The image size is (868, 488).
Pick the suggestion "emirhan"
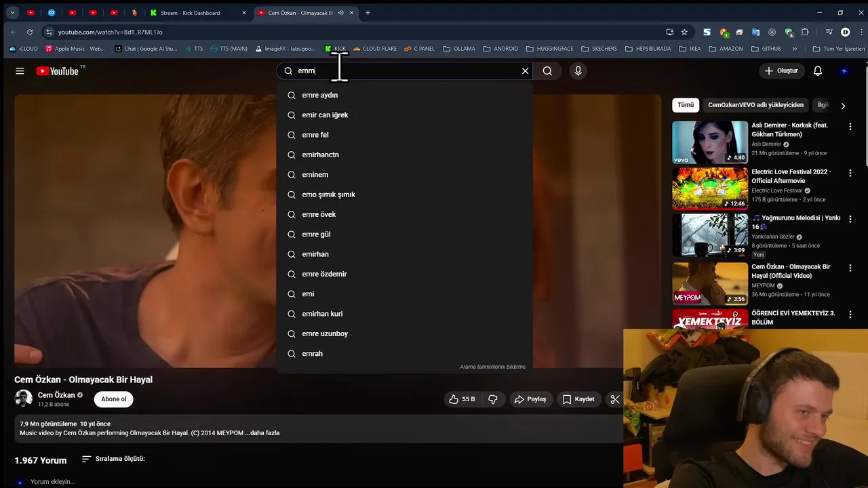click(x=404, y=254)
